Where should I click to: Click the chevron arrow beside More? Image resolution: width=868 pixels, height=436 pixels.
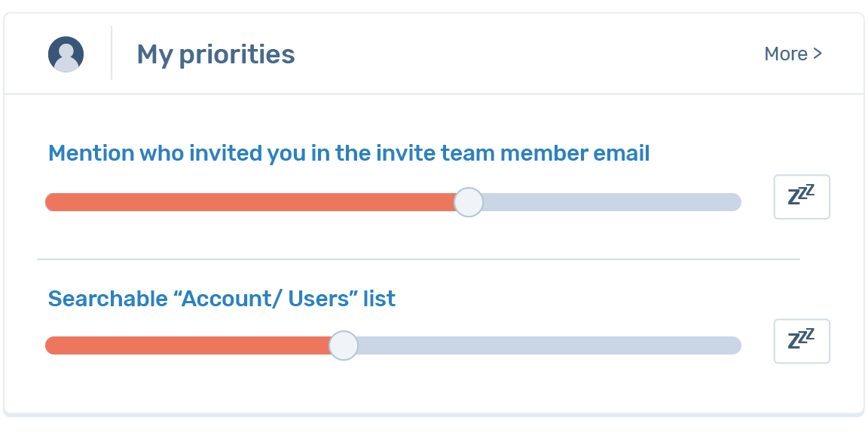818,54
